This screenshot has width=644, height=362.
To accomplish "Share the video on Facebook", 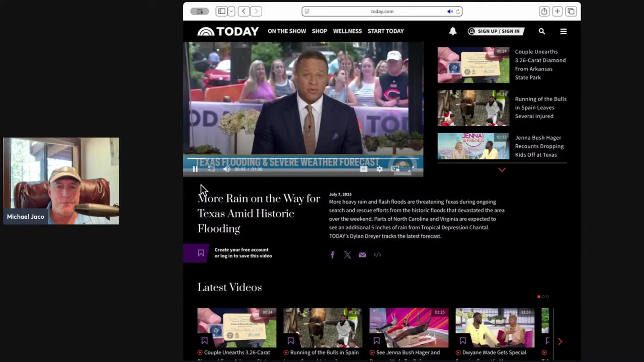I will [x=332, y=255].
